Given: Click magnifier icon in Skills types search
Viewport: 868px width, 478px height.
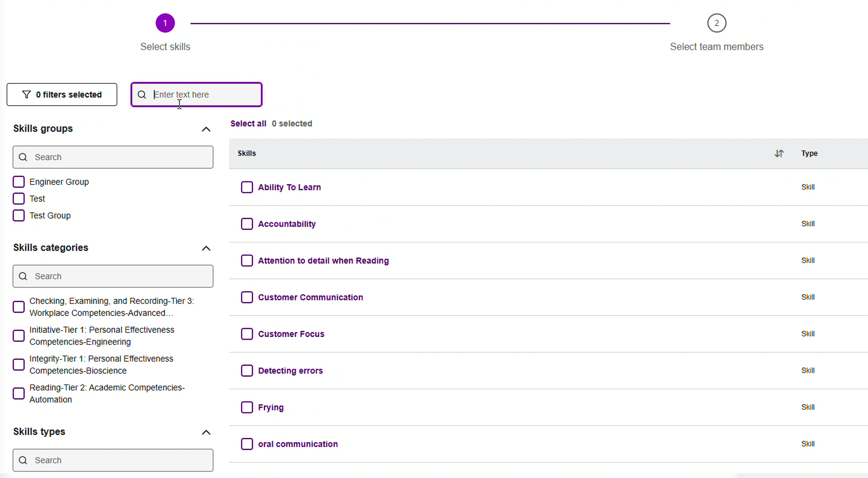Looking at the screenshot, I should [23, 460].
